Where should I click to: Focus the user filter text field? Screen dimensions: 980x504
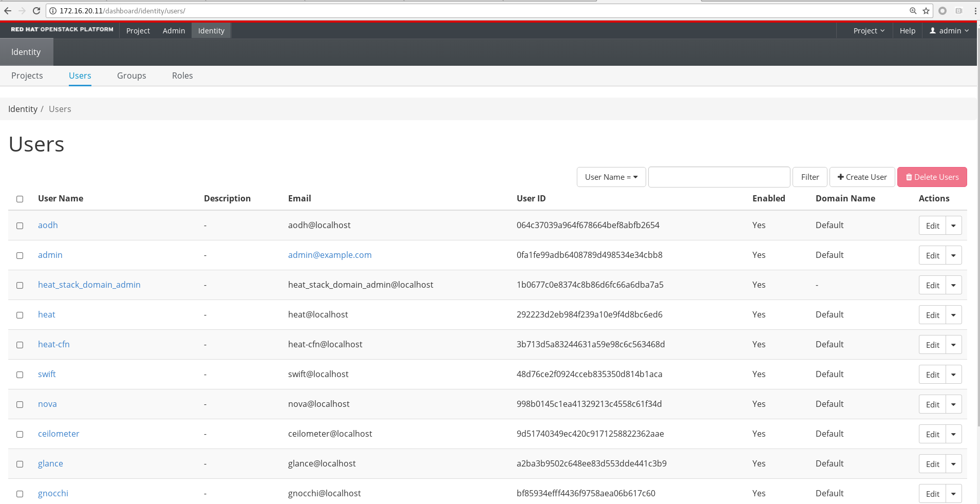tap(719, 177)
